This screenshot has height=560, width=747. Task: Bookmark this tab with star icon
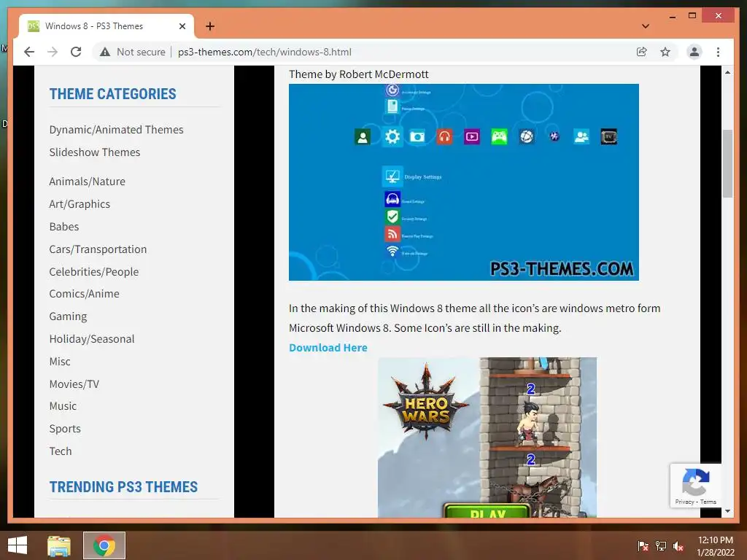click(665, 52)
